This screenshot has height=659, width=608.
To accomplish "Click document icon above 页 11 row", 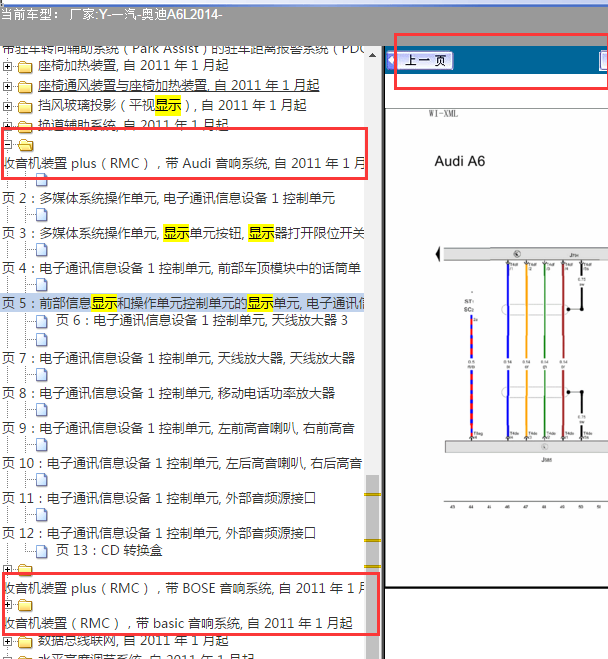I will click(41, 479).
